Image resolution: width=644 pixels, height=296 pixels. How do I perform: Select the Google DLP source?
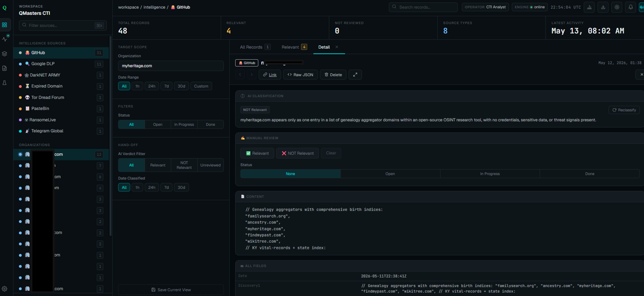pos(61,64)
